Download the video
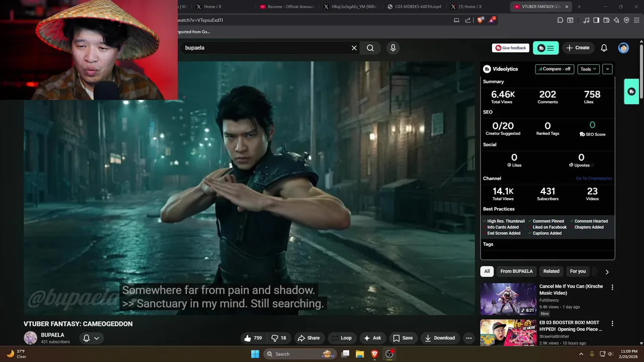Image resolution: width=644 pixels, height=362 pixels. pyautogui.click(x=440, y=338)
